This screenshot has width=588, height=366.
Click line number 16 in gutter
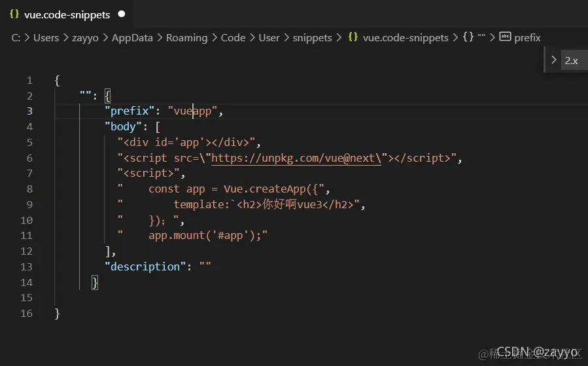tap(26, 314)
